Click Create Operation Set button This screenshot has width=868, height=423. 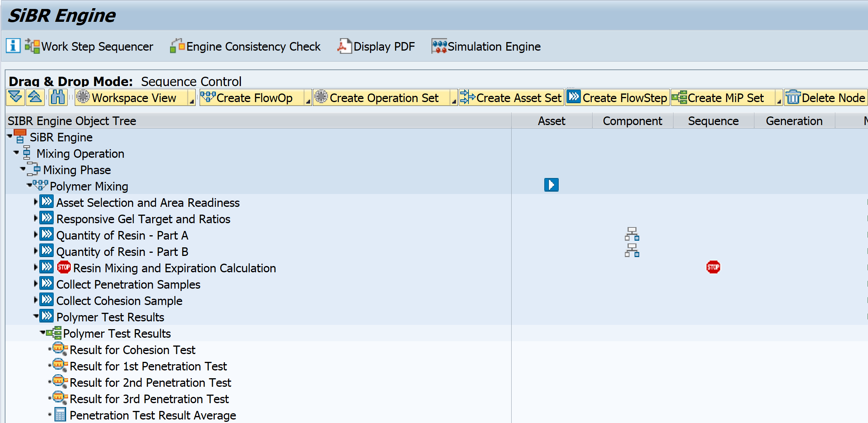(x=381, y=97)
